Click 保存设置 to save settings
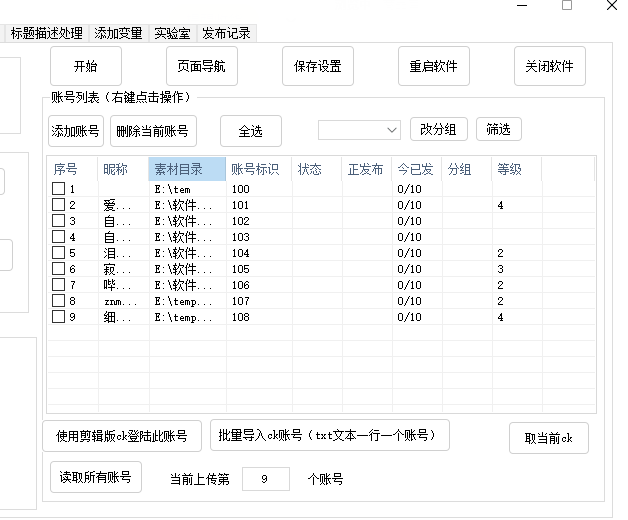628x520 pixels. (x=317, y=67)
